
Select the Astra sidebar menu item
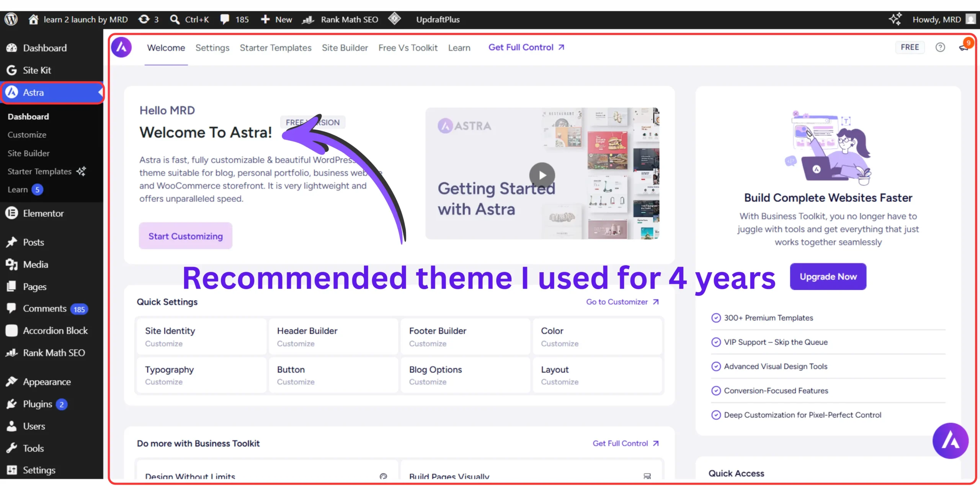(x=52, y=92)
